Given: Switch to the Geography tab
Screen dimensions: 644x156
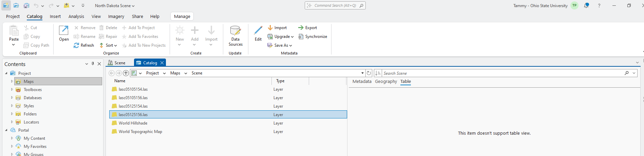Looking at the screenshot, I should point(386,82).
